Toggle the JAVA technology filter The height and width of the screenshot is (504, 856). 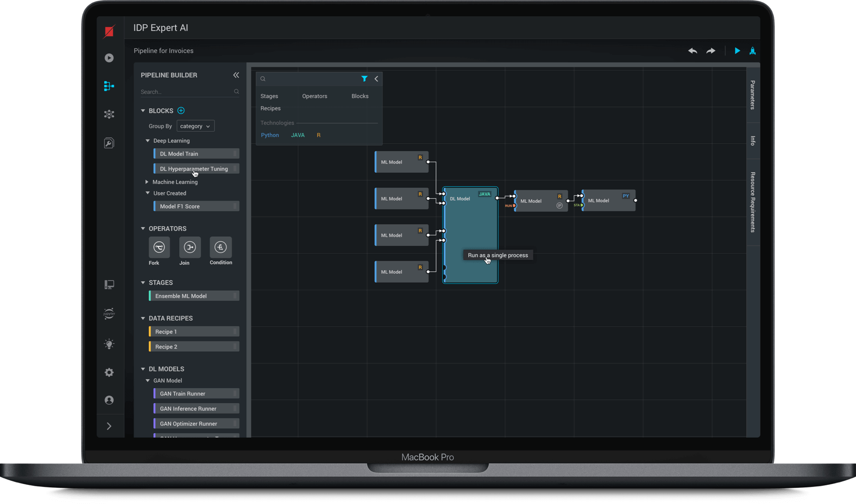coord(297,135)
